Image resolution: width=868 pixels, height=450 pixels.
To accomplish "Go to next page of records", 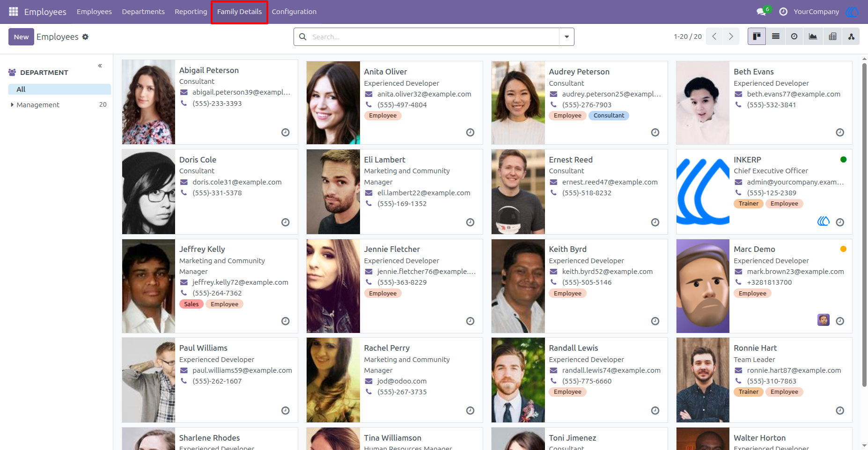I will pos(731,37).
